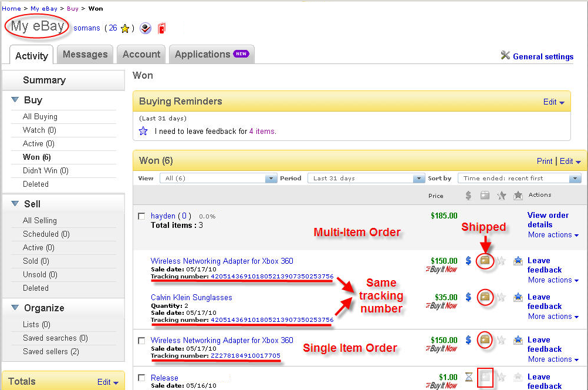Open the Summary sidebar item
Image resolution: width=588 pixels, height=390 pixels.
(x=44, y=80)
